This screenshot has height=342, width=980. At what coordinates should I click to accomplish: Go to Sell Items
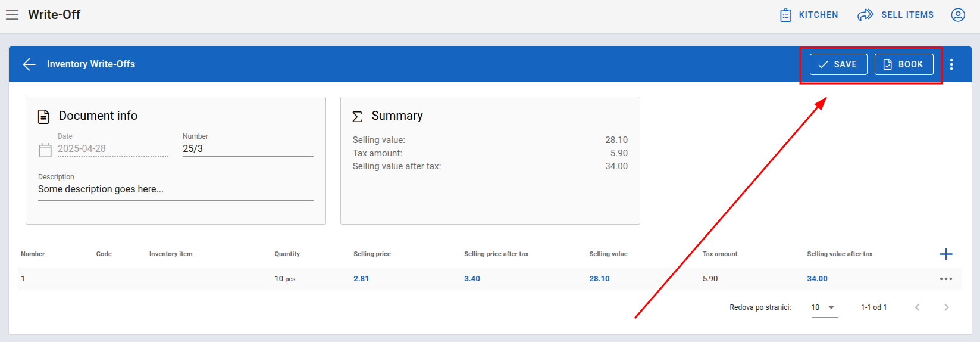(x=896, y=15)
